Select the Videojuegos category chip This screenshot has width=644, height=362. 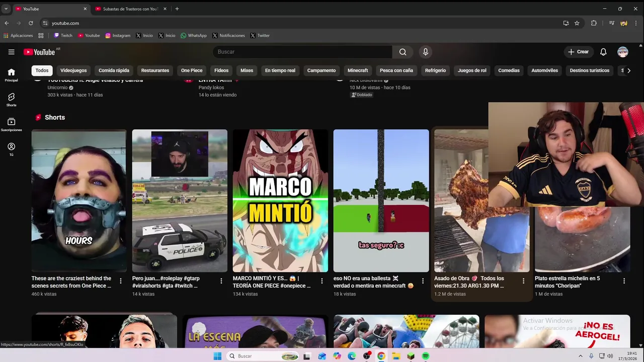[73, 70]
